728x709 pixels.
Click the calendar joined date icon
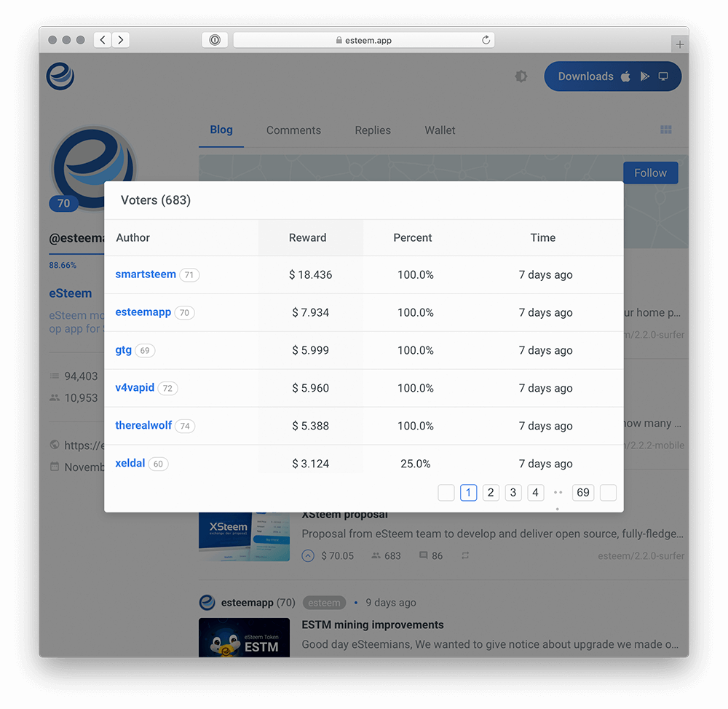pyautogui.click(x=55, y=466)
